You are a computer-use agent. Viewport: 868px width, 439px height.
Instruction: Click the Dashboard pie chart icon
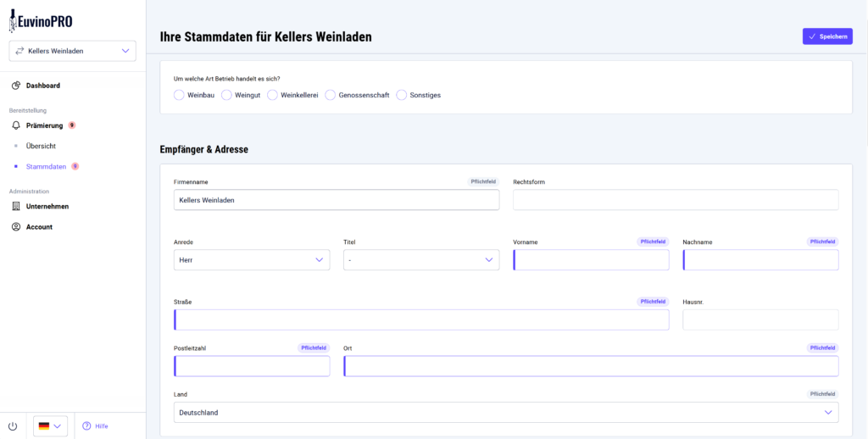tap(16, 86)
